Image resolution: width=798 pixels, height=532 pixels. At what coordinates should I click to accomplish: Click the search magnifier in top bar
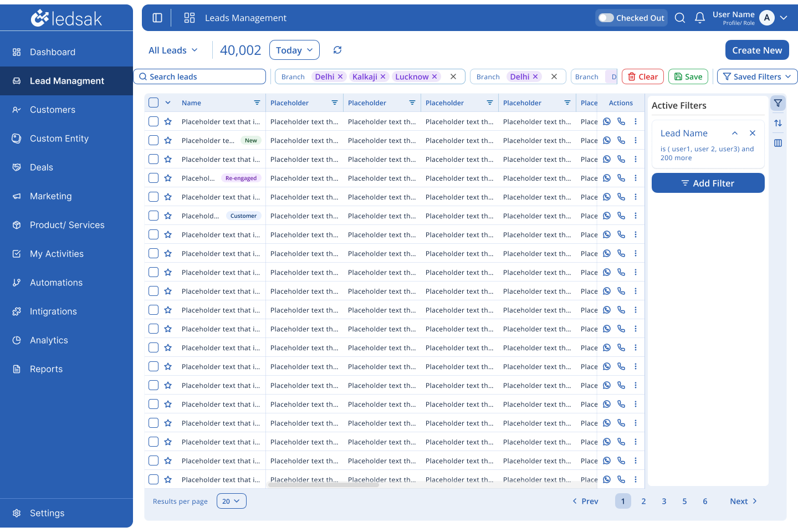[x=680, y=18]
